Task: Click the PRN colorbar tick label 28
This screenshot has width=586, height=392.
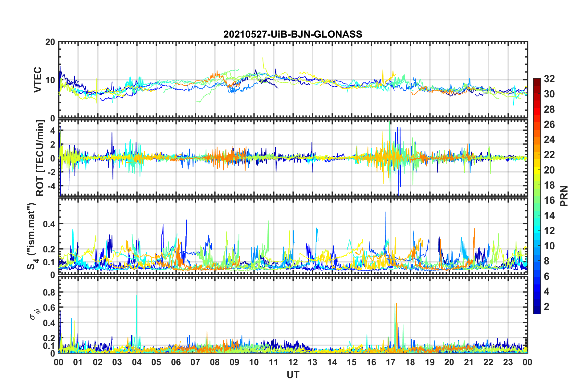Action: point(549,109)
